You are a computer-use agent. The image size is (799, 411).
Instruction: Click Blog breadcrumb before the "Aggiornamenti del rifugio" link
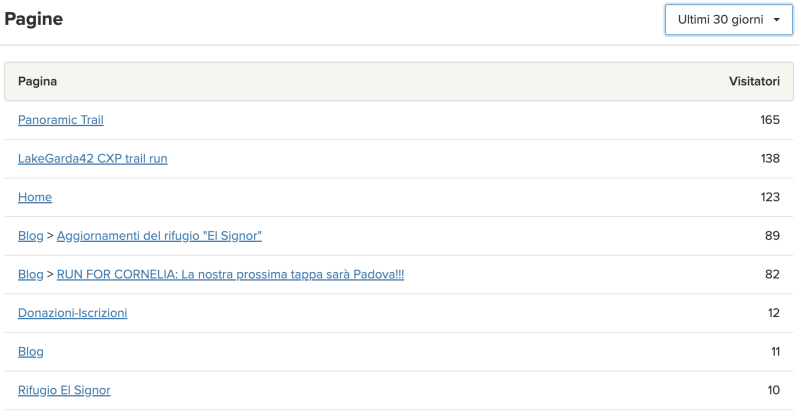(30, 236)
